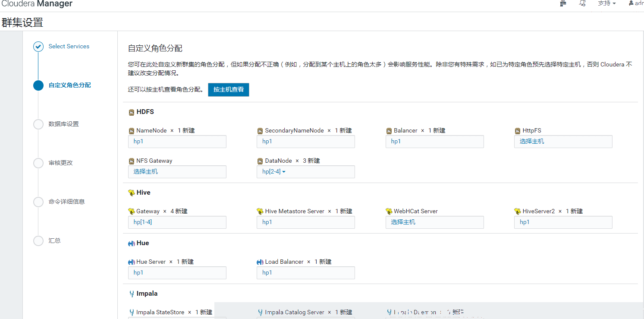Click the Impala StateStore × 1 新建 label

point(174,312)
